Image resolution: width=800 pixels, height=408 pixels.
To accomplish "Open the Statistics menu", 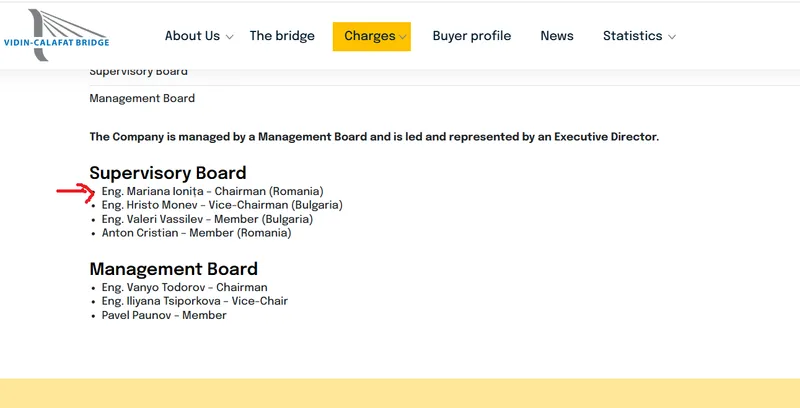I will click(632, 36).
